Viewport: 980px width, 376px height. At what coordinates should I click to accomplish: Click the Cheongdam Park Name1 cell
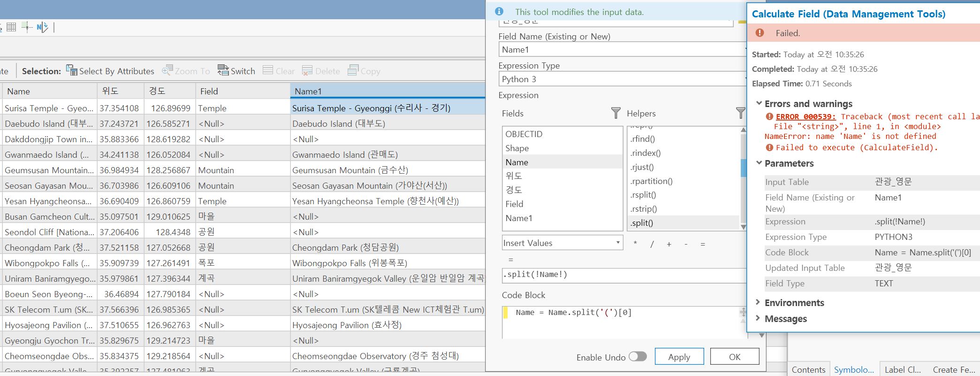click(x=387, y=247)
